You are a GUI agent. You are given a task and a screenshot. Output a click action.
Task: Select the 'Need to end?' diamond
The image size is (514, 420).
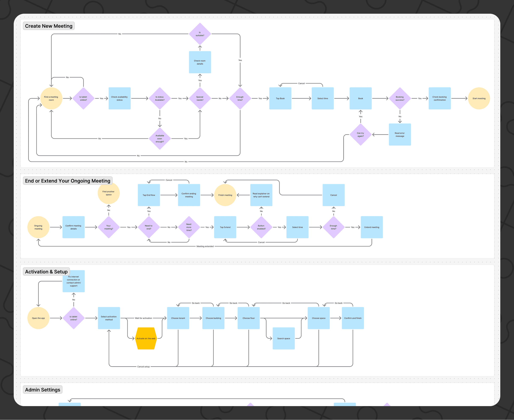point(149,227)
